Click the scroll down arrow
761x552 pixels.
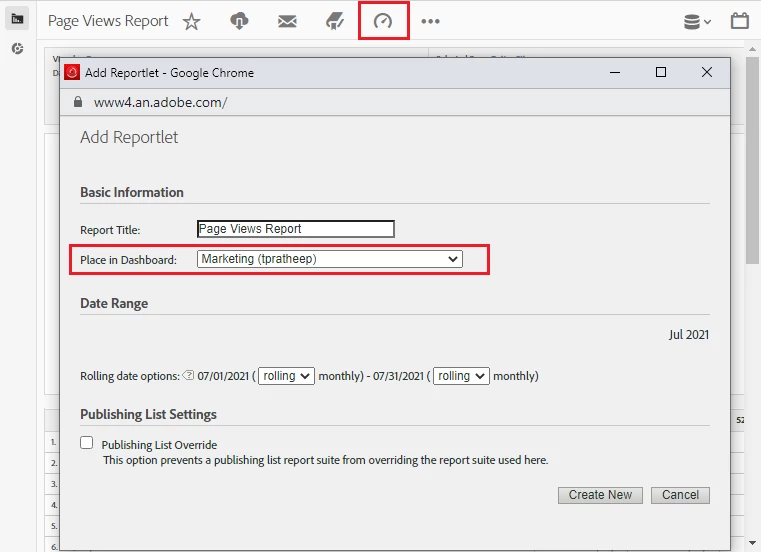pos(752,543)
